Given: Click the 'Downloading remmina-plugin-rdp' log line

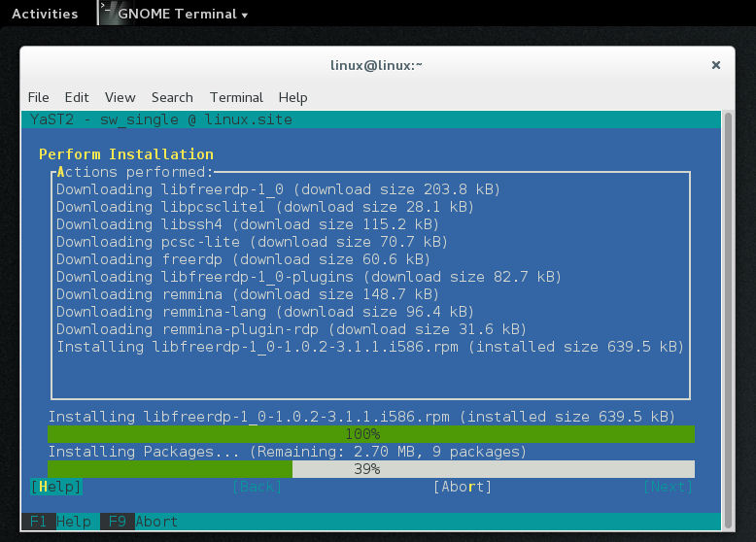Looking at the screenshot, I should (x=292, y=329).
